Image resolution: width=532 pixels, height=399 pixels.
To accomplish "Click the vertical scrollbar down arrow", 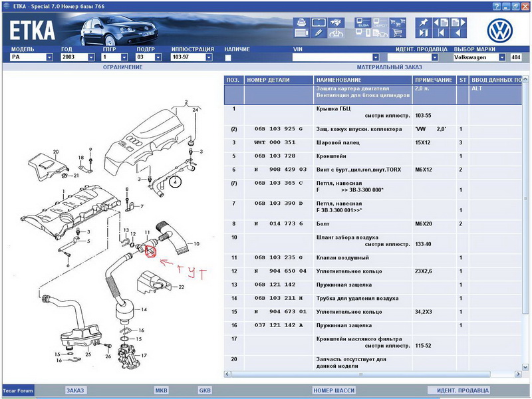I will pyautogui.click(x=525, y=367).
